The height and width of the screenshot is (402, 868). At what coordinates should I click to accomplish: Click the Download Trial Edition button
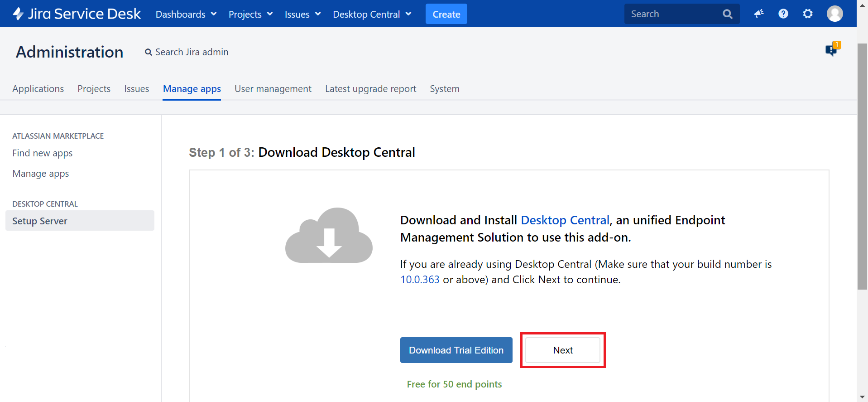click(456, 350)
